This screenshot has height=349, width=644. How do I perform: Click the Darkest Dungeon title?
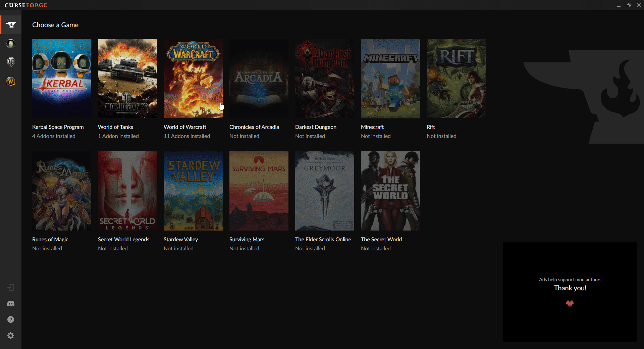(316, 127)
